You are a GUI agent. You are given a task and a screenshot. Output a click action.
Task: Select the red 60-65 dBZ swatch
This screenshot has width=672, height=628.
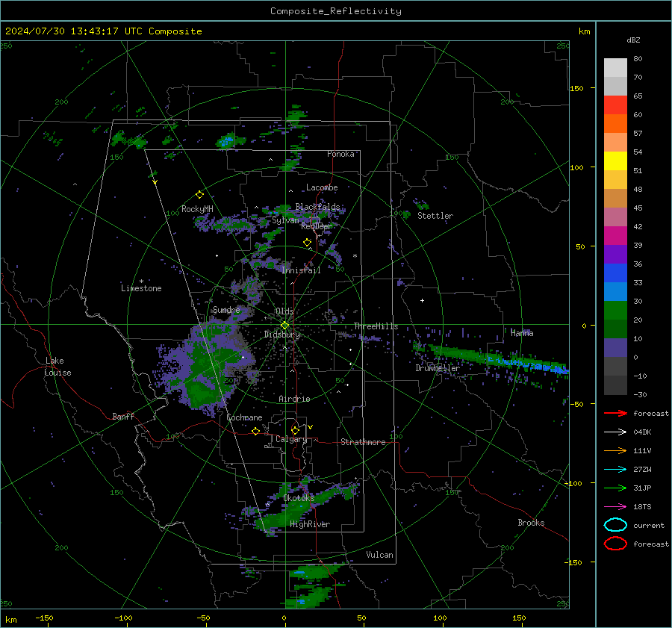pyautogui.click(x=615, y=105)
